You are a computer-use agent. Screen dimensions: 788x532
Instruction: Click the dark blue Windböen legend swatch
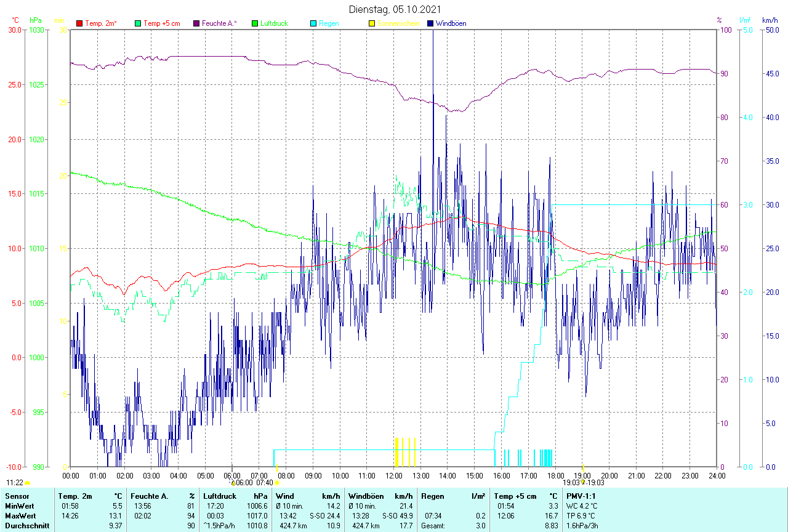point(430,23)
